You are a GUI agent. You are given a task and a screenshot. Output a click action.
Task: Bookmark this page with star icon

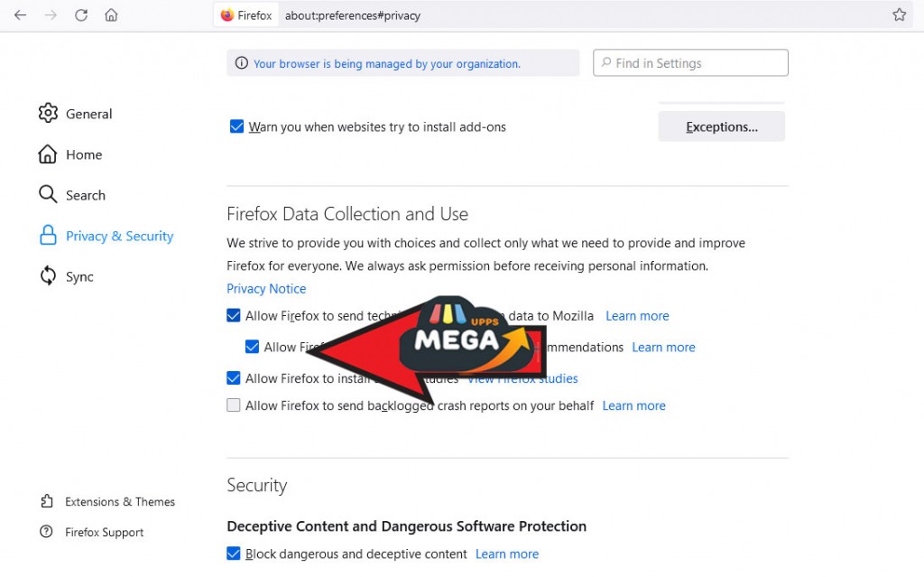tap(899, 15)
